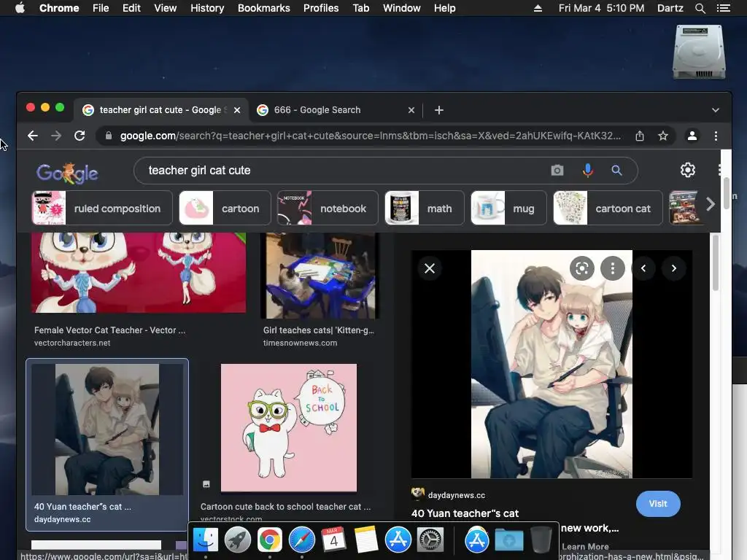Click the address bar URL
Viewport: 747px width, 560px height.
[x=370, y=136]
